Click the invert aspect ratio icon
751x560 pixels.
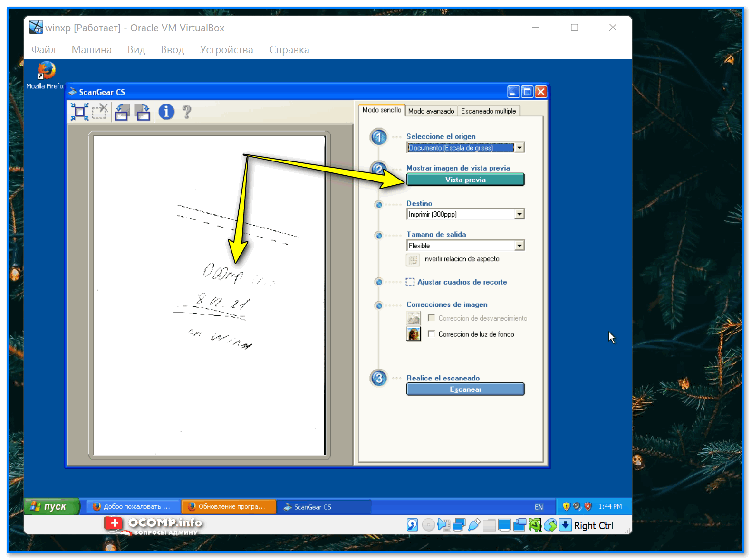click(413, 260)
